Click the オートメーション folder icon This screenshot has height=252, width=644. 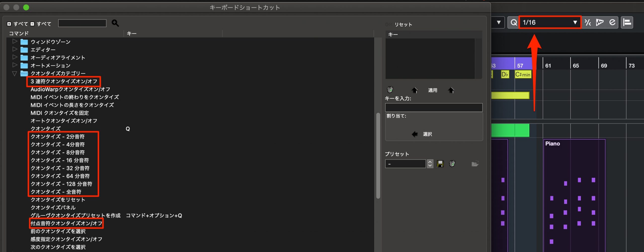pos(24,65)
